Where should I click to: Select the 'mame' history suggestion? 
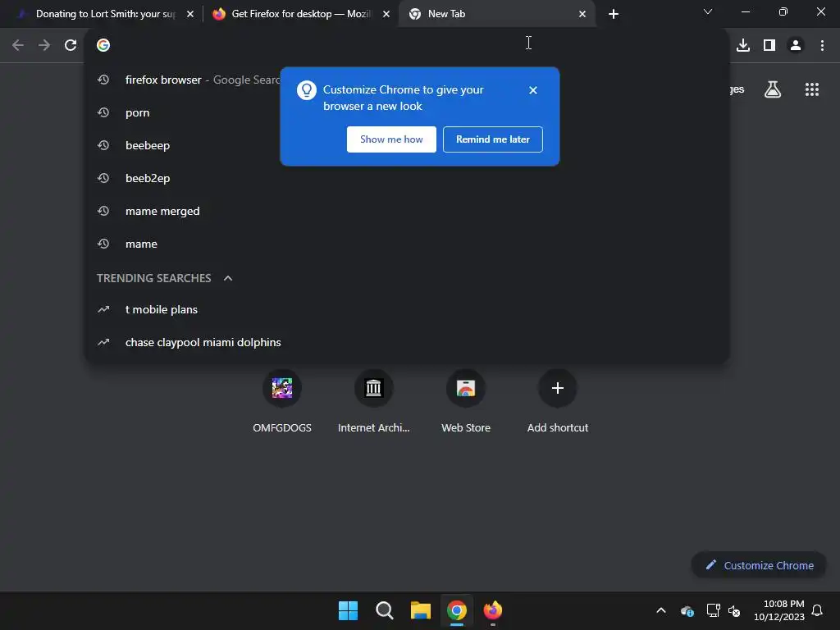tap(407, 244)
